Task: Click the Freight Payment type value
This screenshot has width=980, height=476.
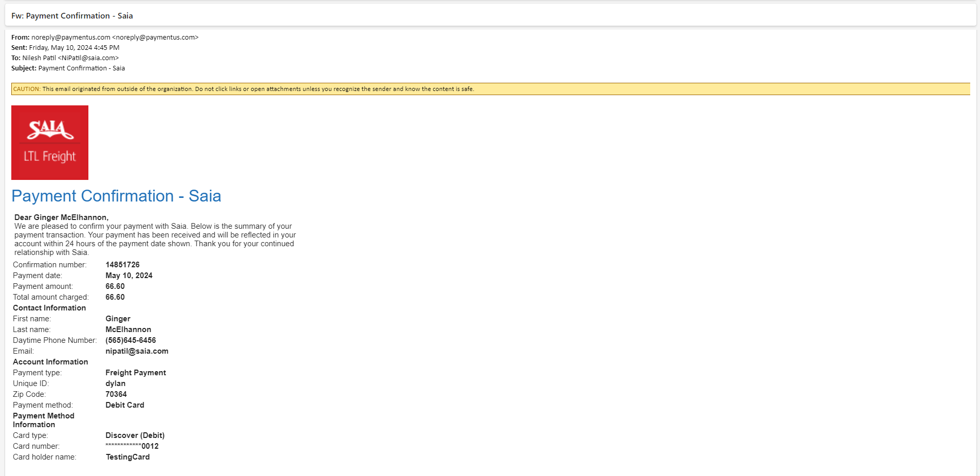Action: (x=136, y=373)
